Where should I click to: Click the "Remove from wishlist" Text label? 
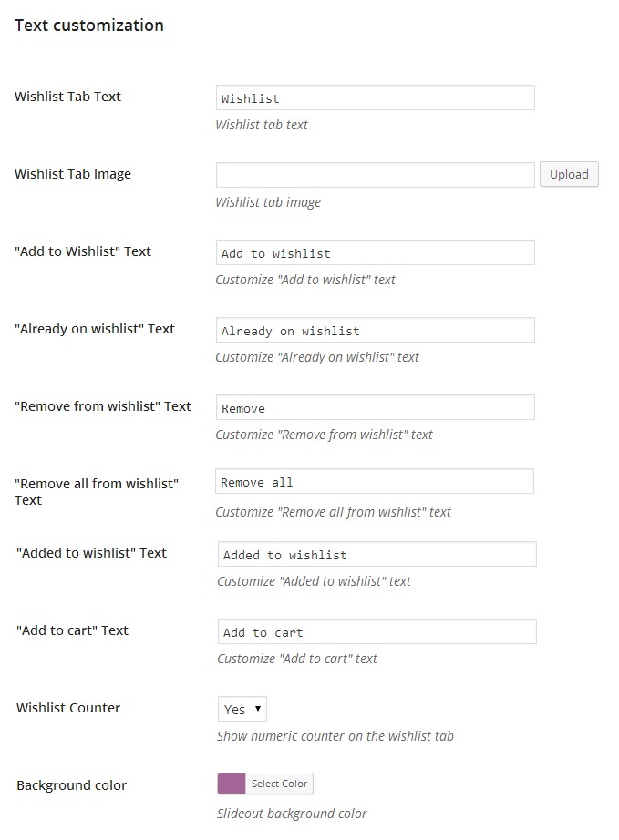103,406
